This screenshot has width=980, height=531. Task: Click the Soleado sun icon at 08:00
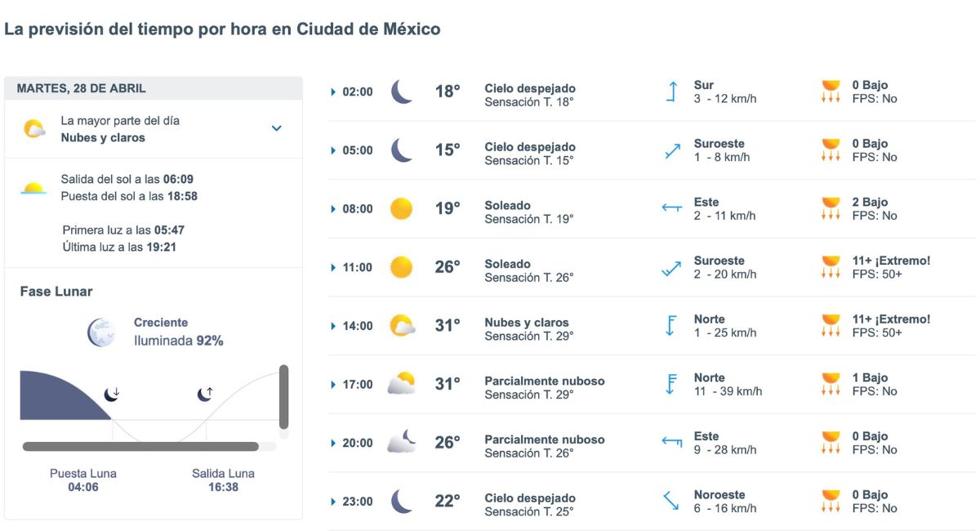tap(401, 208)
